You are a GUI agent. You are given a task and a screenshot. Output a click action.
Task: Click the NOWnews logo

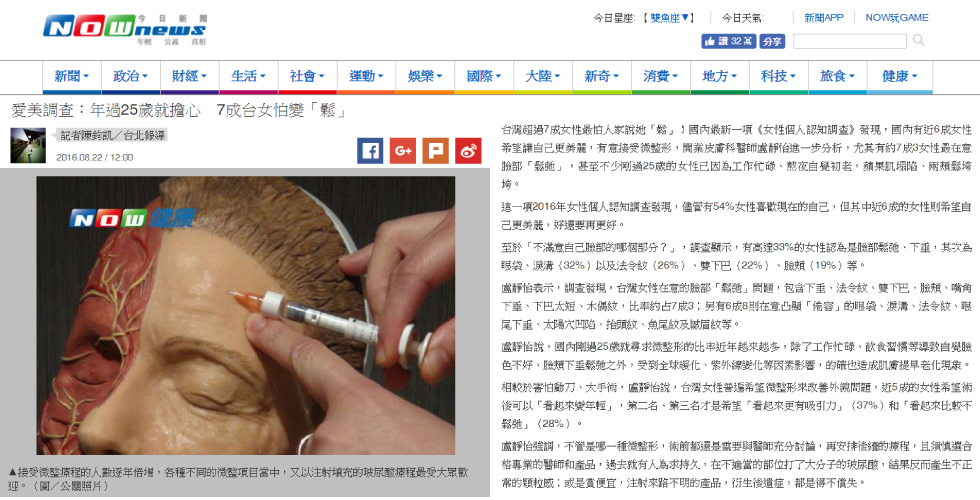(125, 29)
